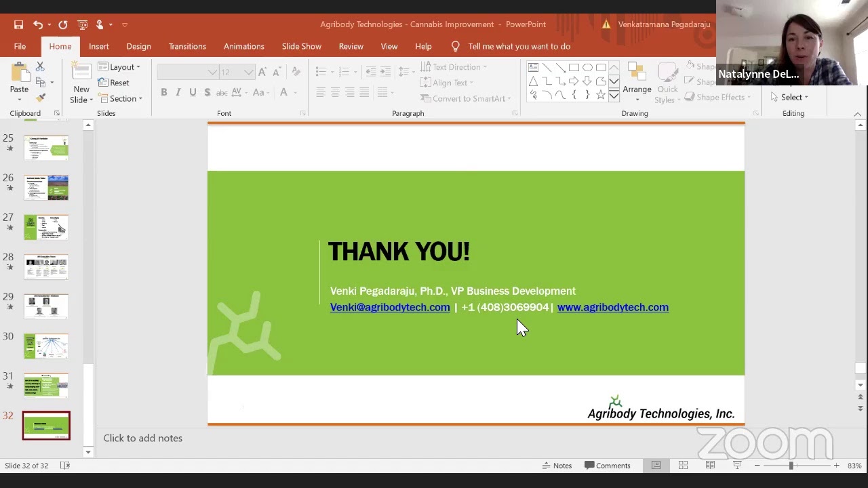Open the File menu
Viewport: 868px width, 488px height.
[20, 46]
